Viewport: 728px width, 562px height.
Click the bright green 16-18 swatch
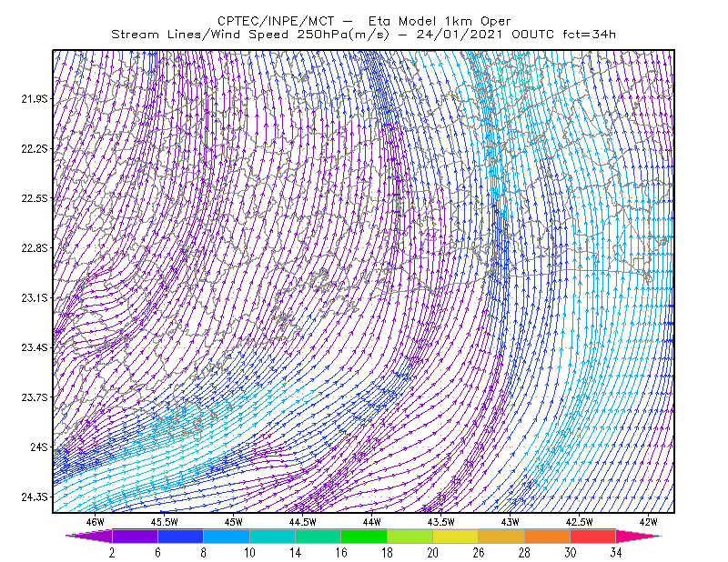coord(364,536)
